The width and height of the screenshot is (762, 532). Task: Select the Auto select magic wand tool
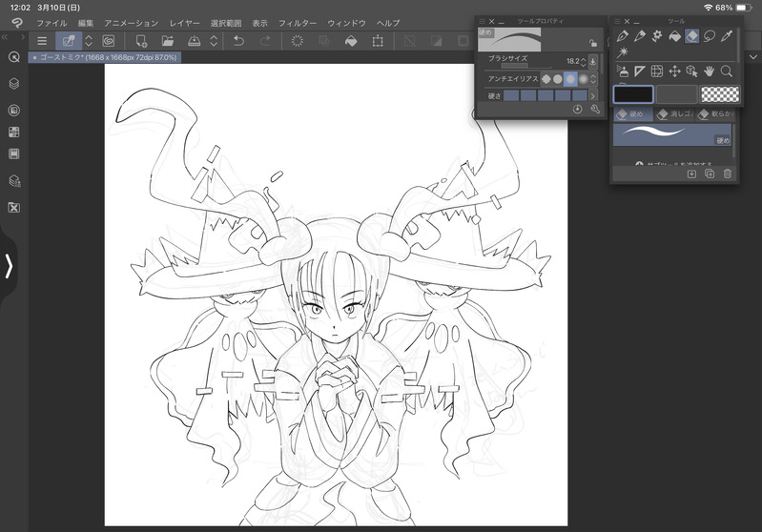[x=623, y=52]
